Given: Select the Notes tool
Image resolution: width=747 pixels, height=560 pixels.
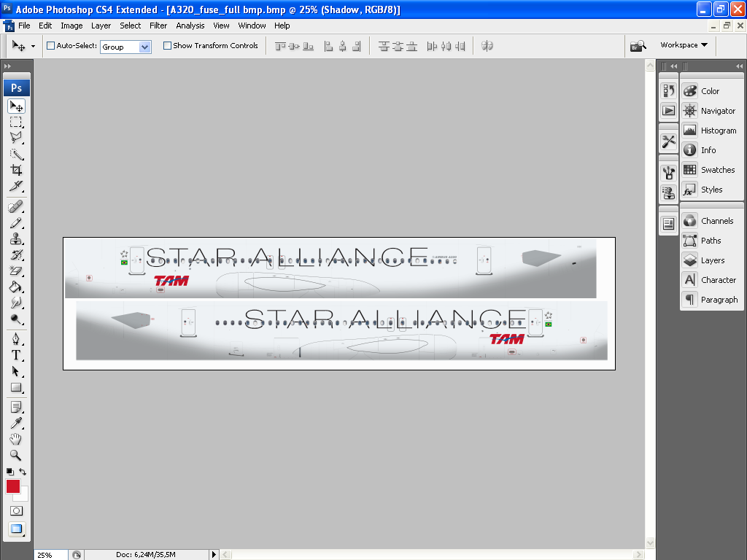Looking at the screenshot, I should tap(16, 407).
